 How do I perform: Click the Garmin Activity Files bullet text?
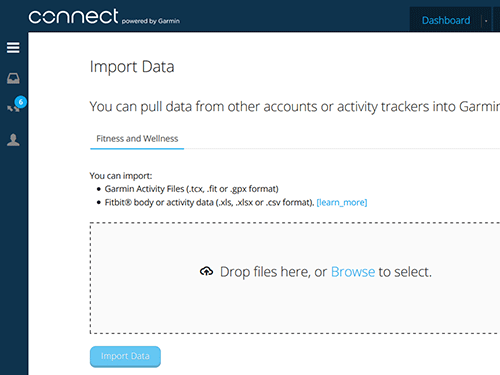pyautogui.click(x=191, y=189)
